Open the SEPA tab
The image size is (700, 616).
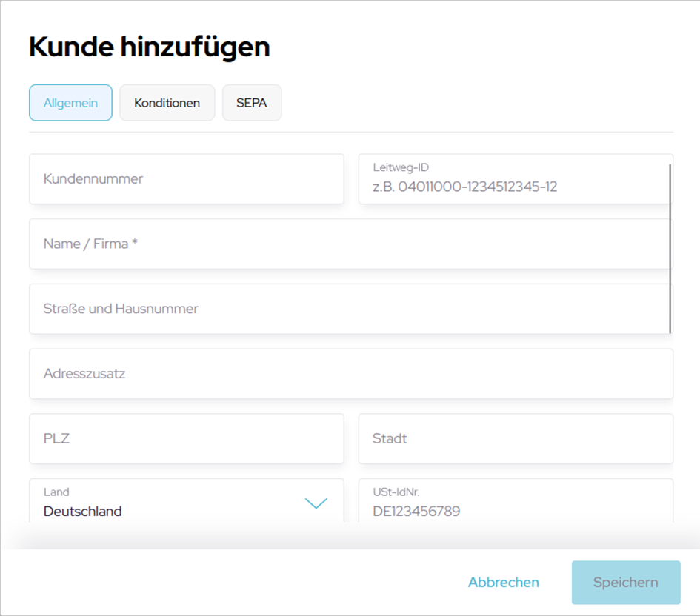252,103
